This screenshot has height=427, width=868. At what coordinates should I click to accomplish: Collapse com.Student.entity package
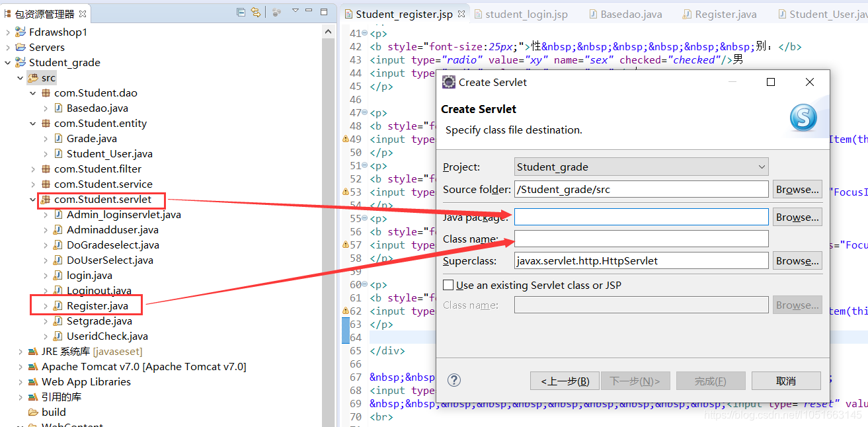pyautogui.click(x=33, y=123)
